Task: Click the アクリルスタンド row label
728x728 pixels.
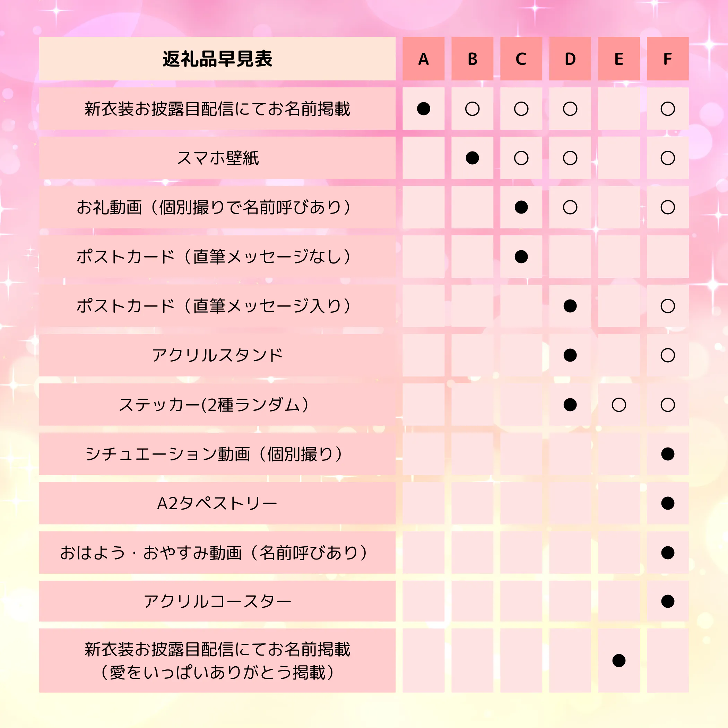Action: click(217, 355)
